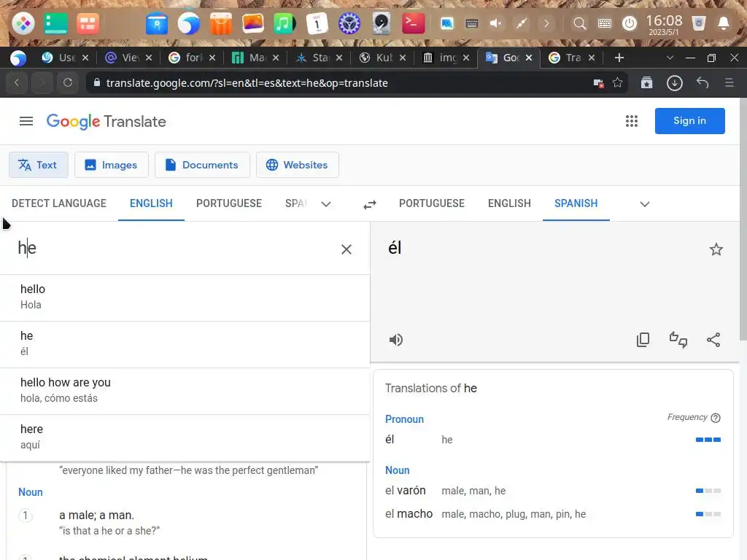Select Spanish as target language
This screenshot has height=560, width=747.
576,203
